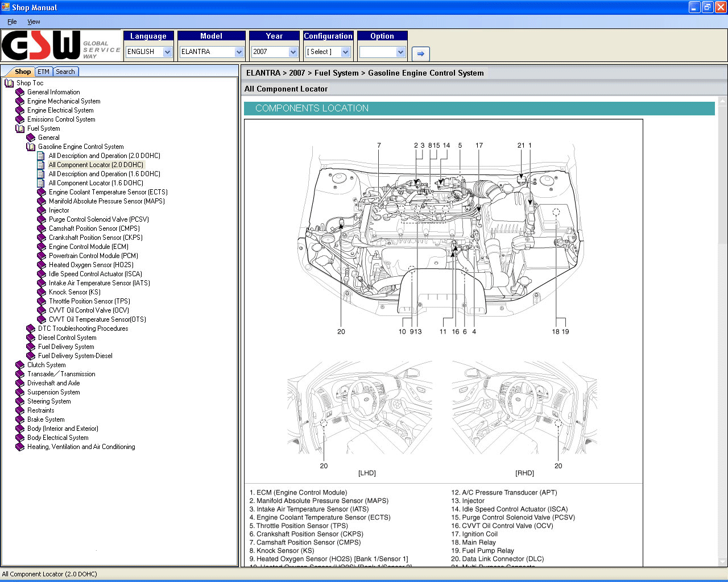Switch to the ETM tab
Image resolution: width=728 pixels, height=582 pixels.
click(44, 72)
